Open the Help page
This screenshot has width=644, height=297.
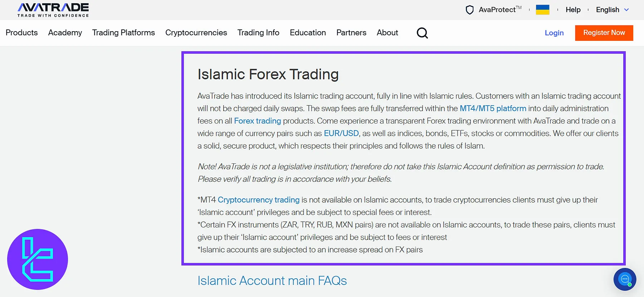click(x=573, y=10)
